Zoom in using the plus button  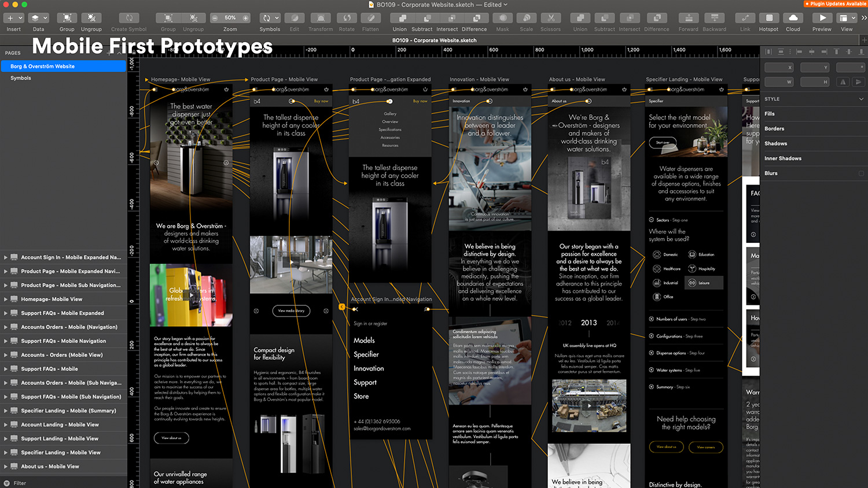245,18
